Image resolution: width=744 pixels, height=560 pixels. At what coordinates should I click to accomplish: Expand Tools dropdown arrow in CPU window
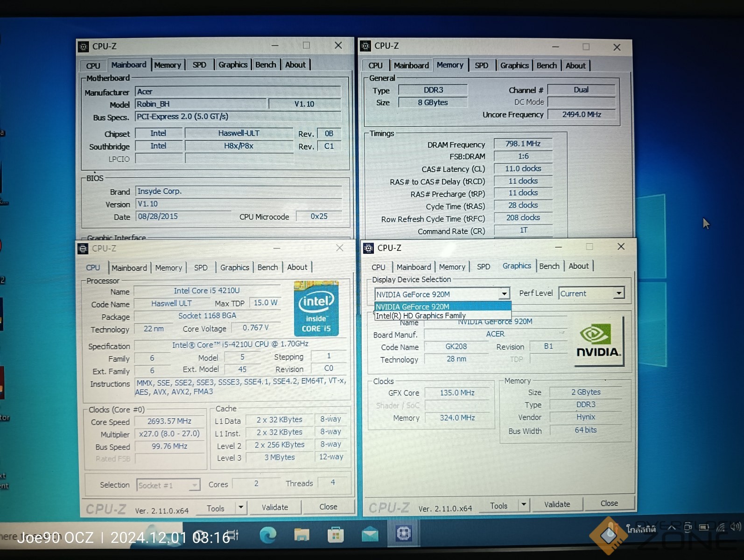(241, 507)
